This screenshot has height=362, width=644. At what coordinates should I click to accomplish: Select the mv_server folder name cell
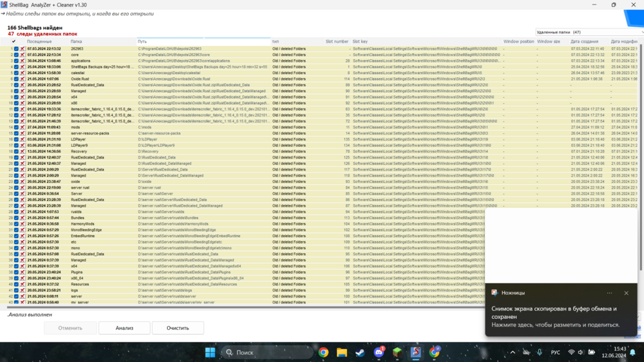point(80,303)
